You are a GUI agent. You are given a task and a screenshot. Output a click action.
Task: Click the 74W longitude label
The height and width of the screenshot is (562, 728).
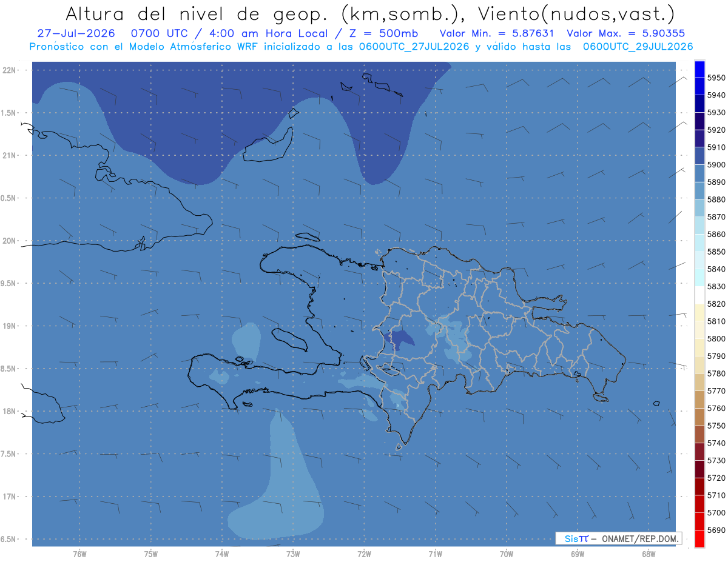coord(222,554)
